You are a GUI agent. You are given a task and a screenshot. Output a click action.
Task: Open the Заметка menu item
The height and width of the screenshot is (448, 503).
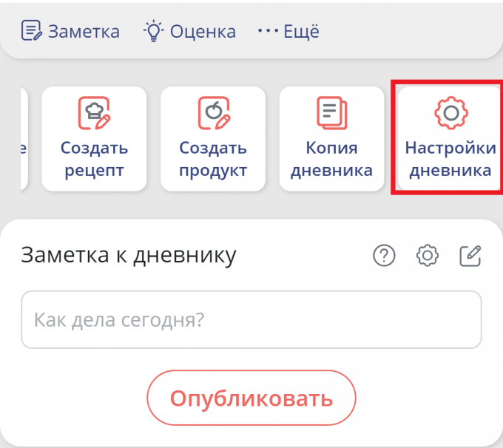tap(84, 31)
